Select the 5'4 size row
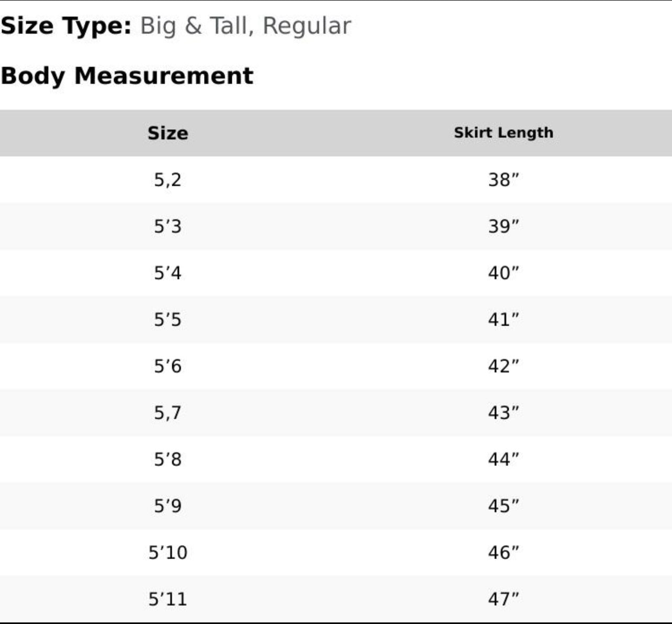 [x=167, y=273]
